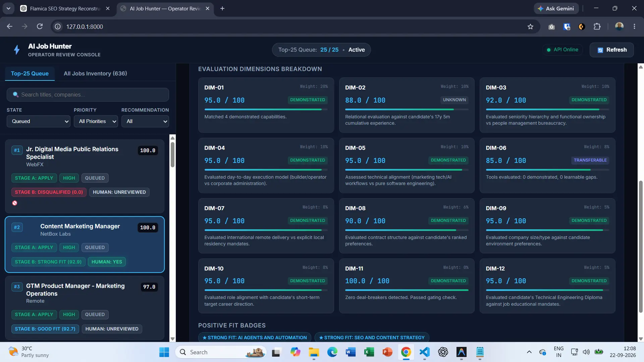
Task: Open Task View from the taskbar
Action: (276, 352)
